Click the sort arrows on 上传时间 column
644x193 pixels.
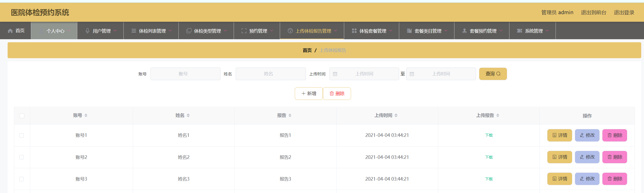(396, 116)
